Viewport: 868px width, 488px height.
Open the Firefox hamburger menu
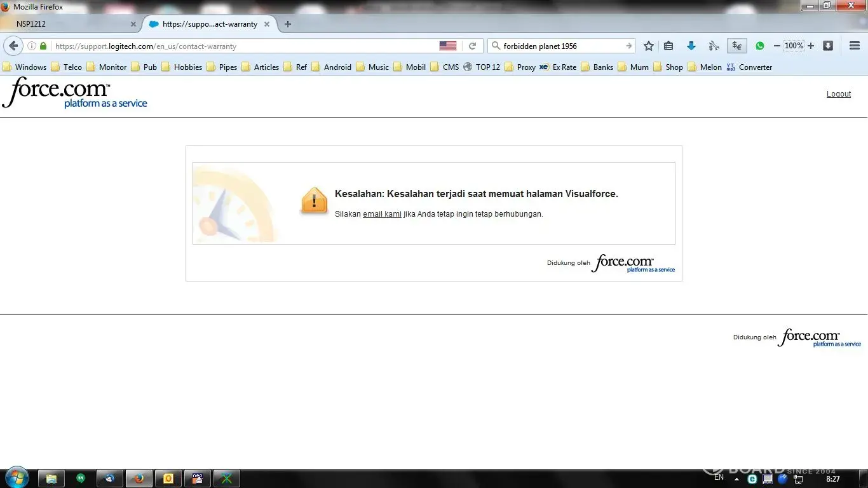tap(854, 46)
